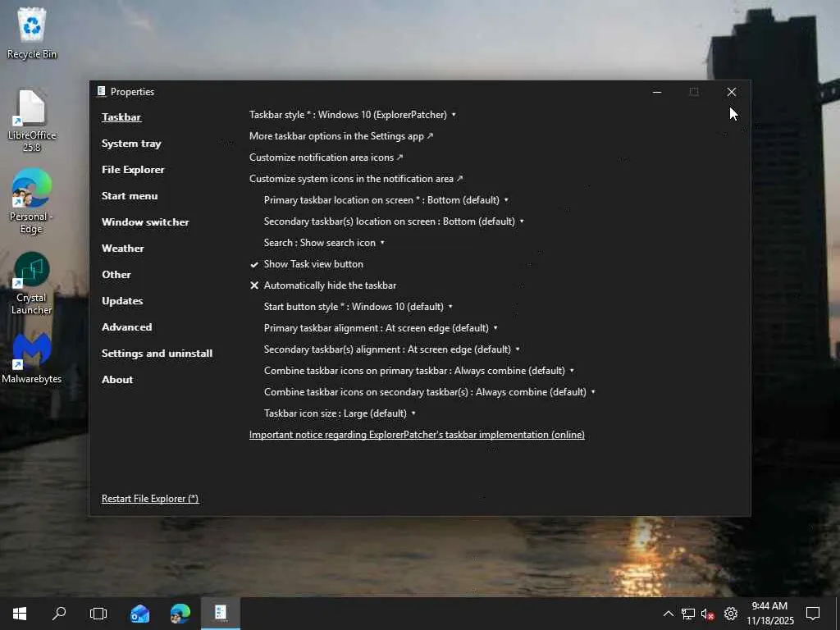The height and width of the screenshot is (630, 840).
Task: Minimize the Properties window
Action: [x=657, y=92]
